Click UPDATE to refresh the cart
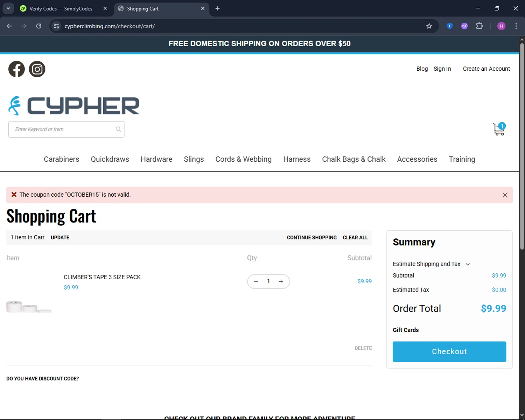The image size is (525, 420). [60, 237]
